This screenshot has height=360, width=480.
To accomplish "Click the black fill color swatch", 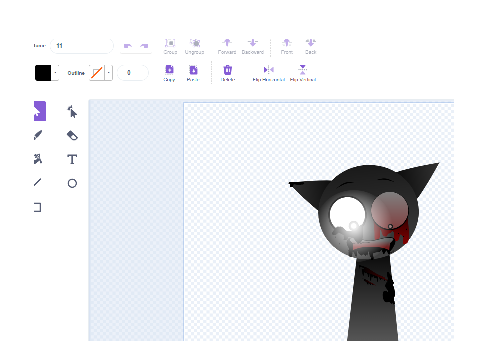I will point(43,73).
